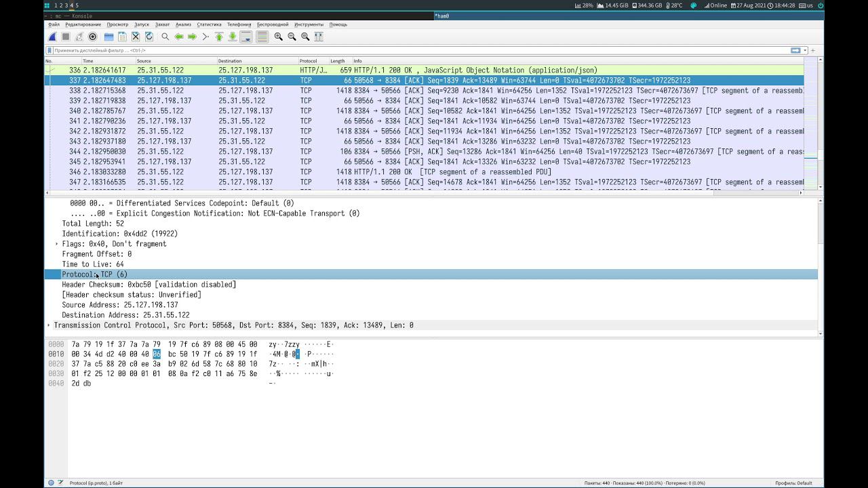Click the find packet magnifier icon
Viewport: 868px width, 488px height.
[x=165, y=37]
